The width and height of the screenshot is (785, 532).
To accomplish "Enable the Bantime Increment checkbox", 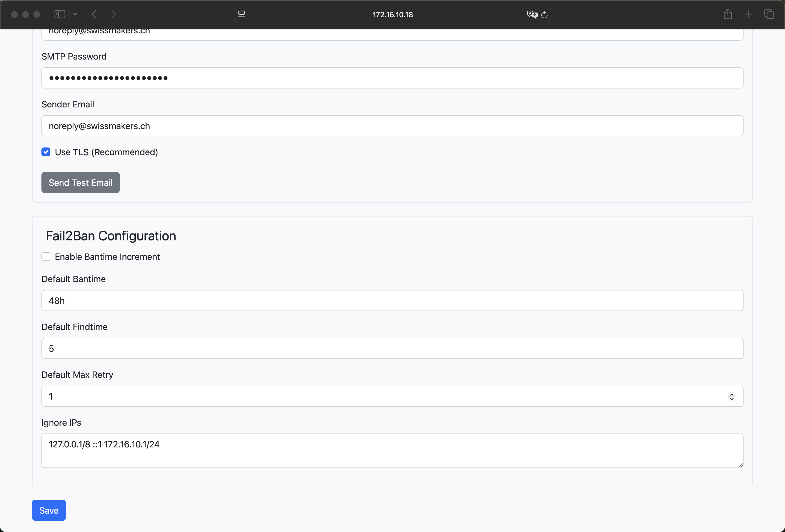I will tap(46, 257).
